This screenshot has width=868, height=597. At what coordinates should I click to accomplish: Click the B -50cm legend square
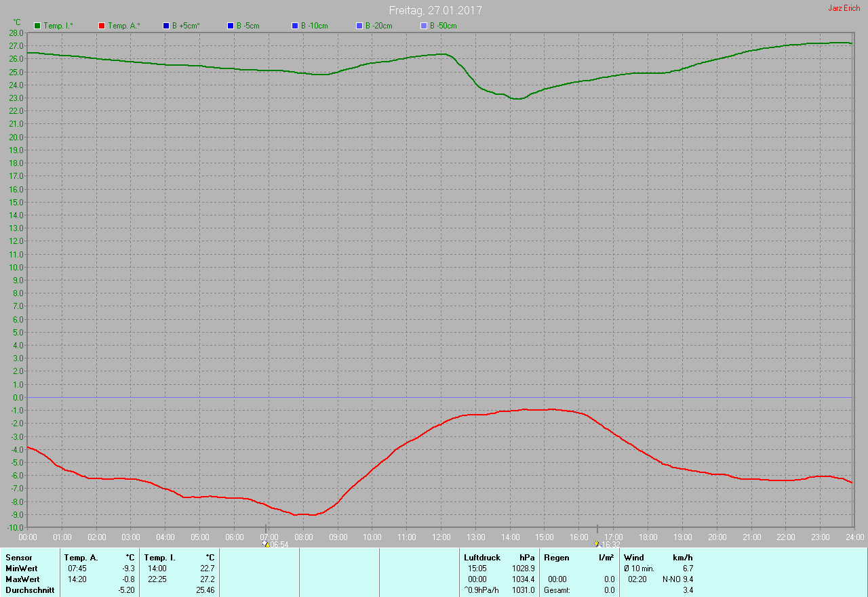(424, 26)
